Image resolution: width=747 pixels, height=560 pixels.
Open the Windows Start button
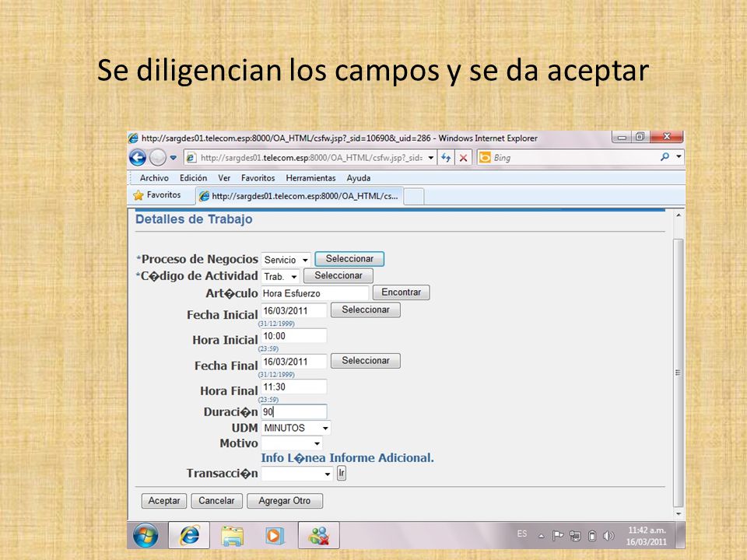click(x=146, y=536)
